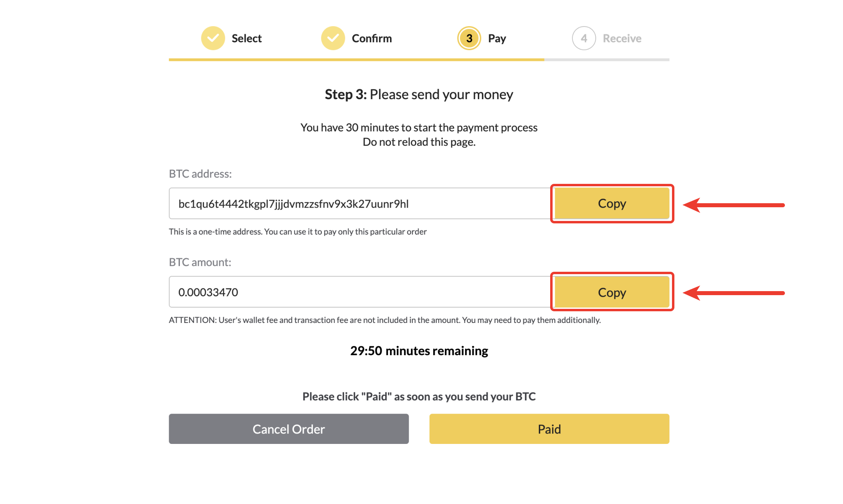843x504 pixels.
Task: Click the minutes remaining countdown timer
Action: pos(419,351)
